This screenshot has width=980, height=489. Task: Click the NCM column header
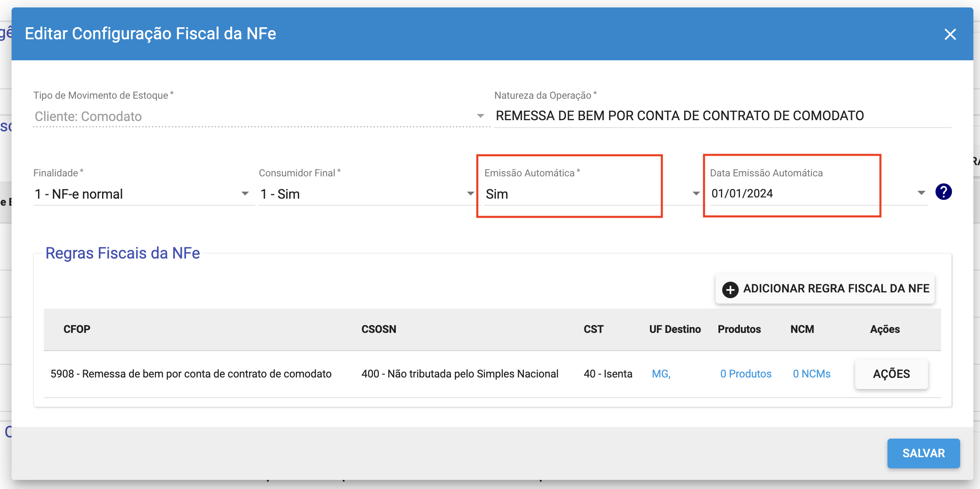pyautogui.click(x=802, y=329)
